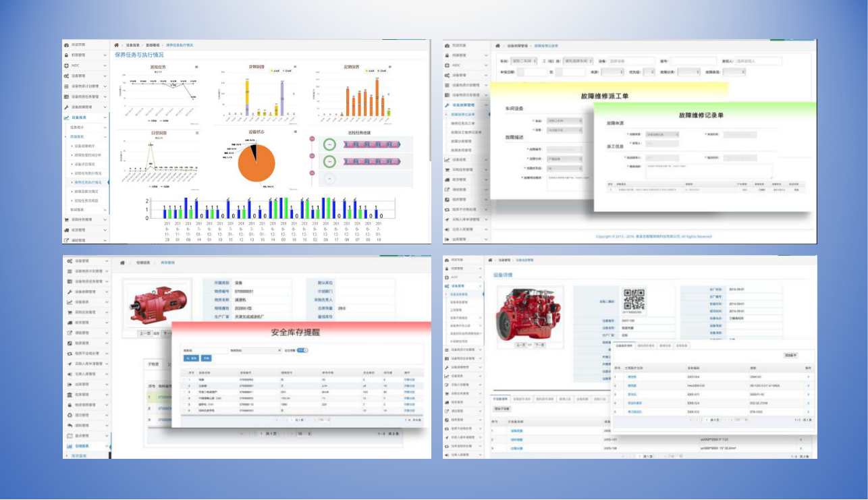Open 车间 dropdown in fault repair filter bar

(524, 61)
